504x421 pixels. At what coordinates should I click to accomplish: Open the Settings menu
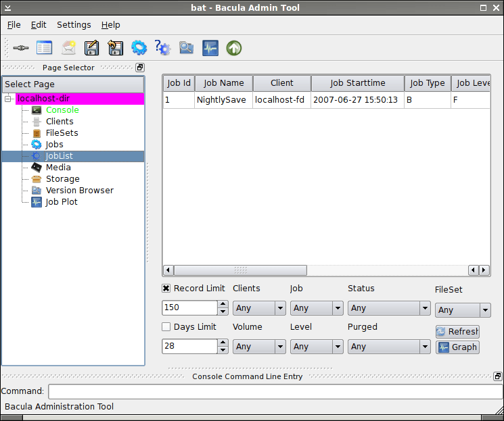pyautogui.click(x=74, y=25)
